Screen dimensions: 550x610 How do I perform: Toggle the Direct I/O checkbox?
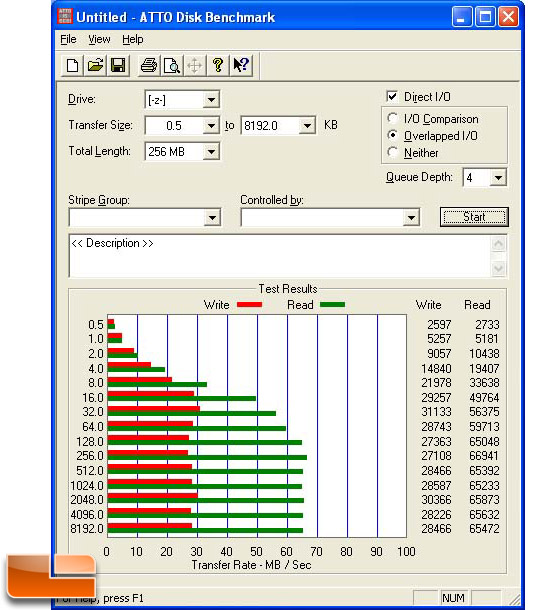tap(392, 96)
